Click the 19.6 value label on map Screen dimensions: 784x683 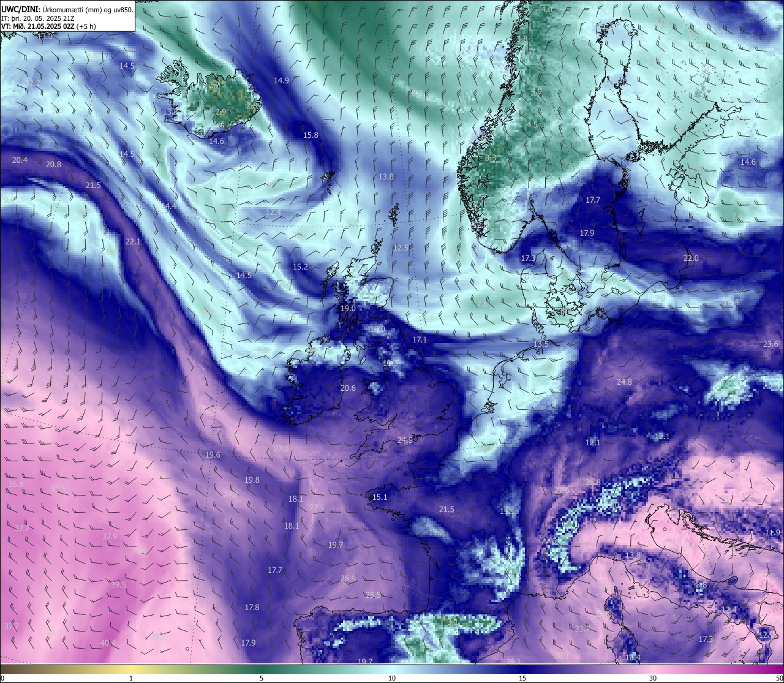[213, 455]
